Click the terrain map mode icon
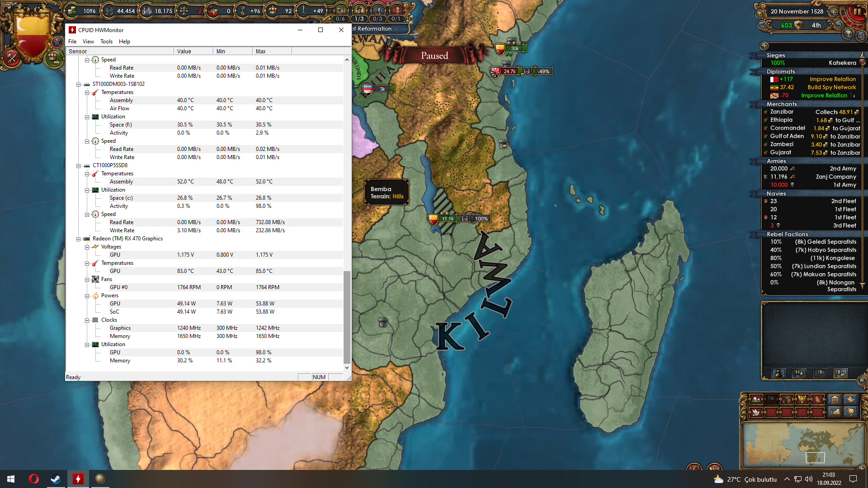Viewport: 868px width, 488px height. coord(756,399)
